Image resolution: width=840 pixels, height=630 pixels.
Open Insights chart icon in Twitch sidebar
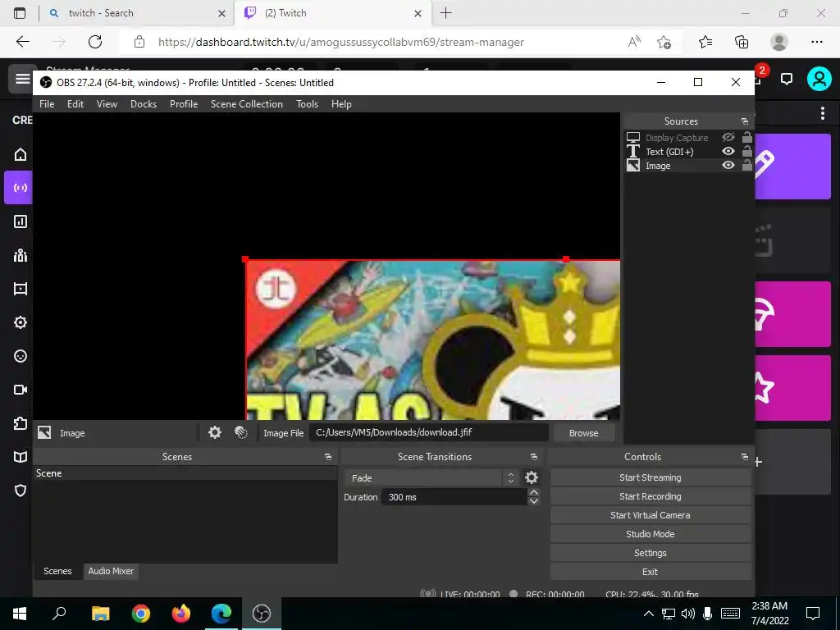(21, 221)
